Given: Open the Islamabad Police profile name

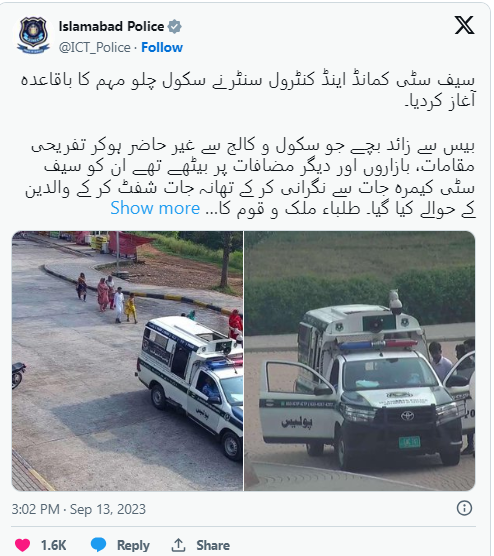Looking at the screenshot, I should click(111, 26).
